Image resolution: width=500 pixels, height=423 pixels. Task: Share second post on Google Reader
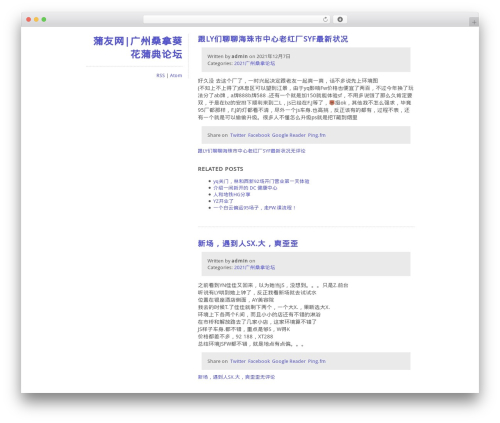(289, 361)
